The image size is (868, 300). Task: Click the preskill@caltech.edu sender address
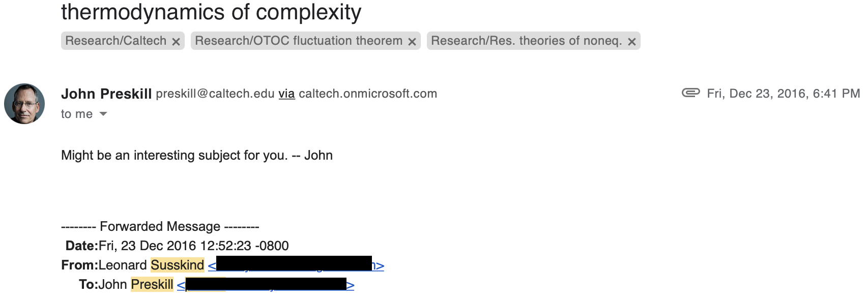point(215,94)
